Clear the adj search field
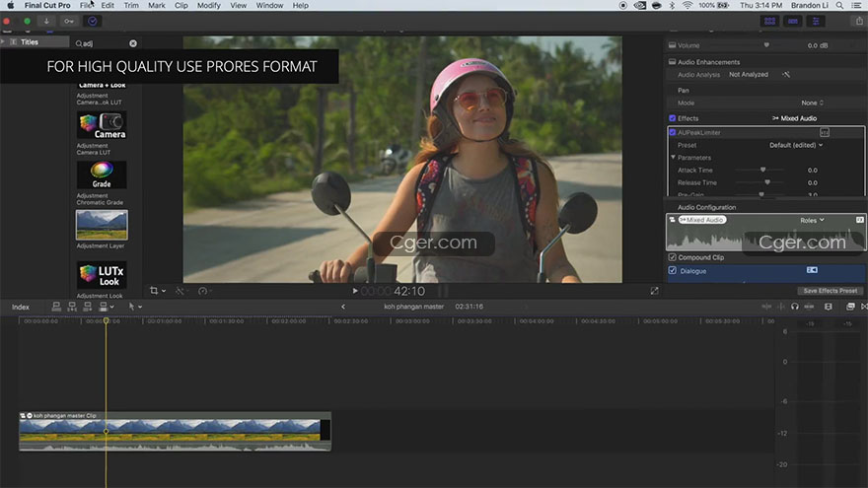The width and height of the screenshot is (868, 488). pos(133,43)
